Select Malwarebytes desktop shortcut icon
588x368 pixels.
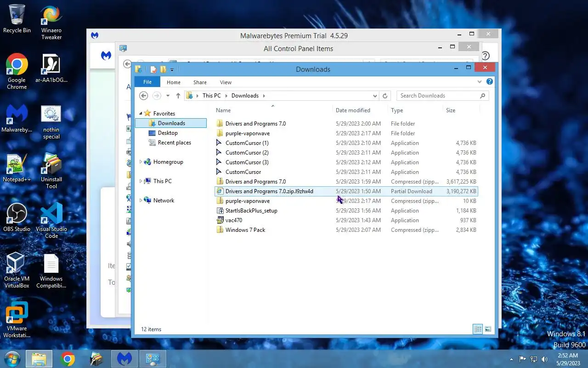(17, 119)
